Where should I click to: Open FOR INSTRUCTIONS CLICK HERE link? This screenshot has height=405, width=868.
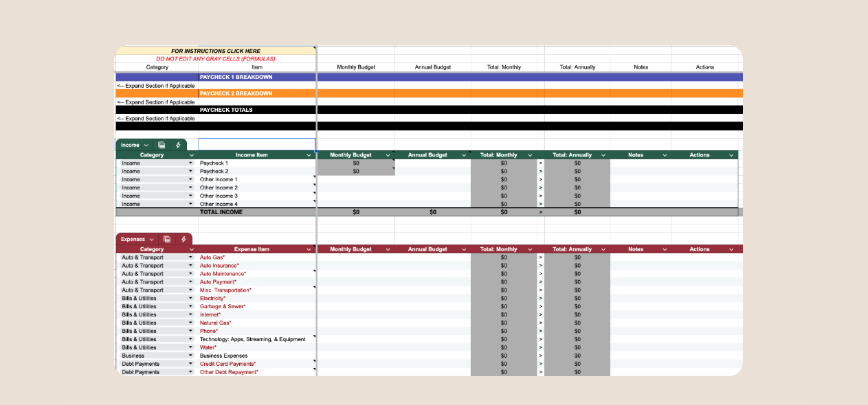[216, 51]
